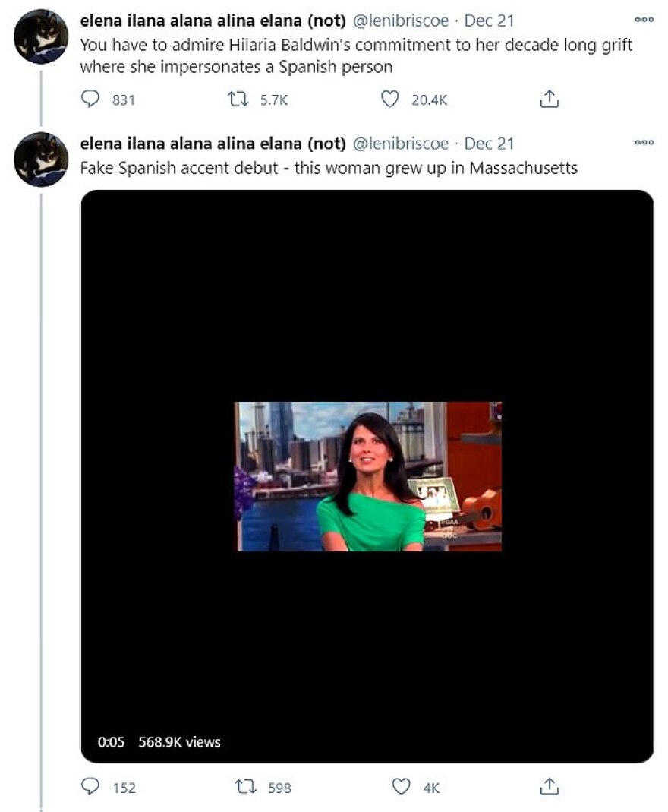This screenshot has width=668, height=812.
Task: Like the first tweet with heart icon
Action: 389,100
